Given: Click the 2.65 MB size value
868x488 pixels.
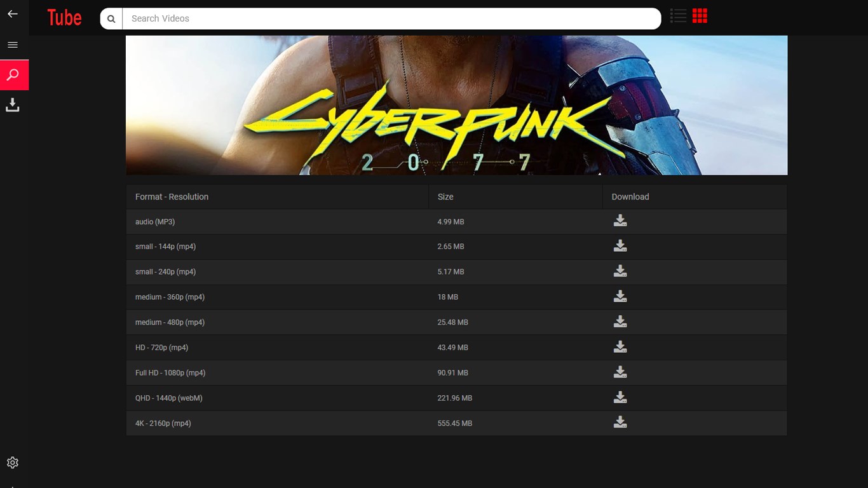Looking at the screenshot, I should [x=451, y=247].
